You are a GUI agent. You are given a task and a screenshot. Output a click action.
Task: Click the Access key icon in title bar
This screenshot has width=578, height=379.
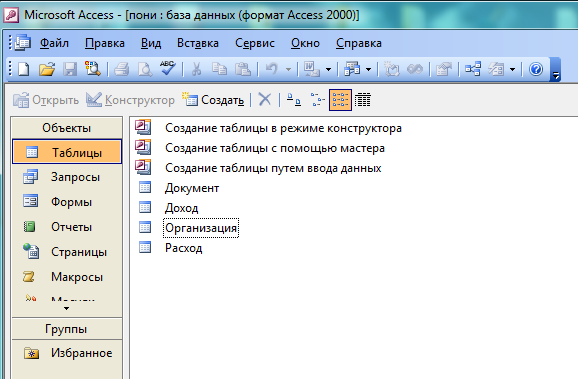pyautogui.click(x=11, y=15)
